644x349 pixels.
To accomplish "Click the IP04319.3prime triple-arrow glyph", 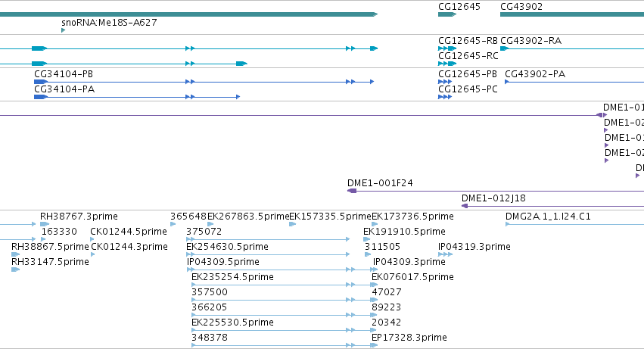I will [x=445, y=254].
